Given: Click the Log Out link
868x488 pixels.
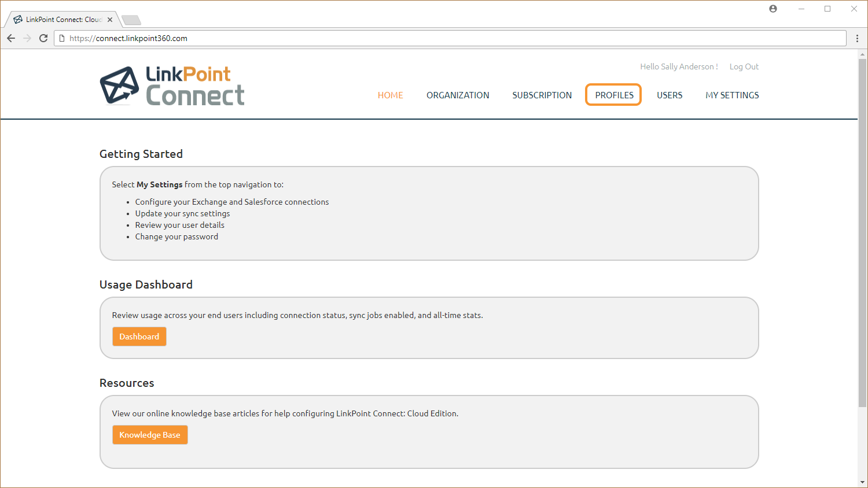Looking at the screenshot, I should coord(744,66).
